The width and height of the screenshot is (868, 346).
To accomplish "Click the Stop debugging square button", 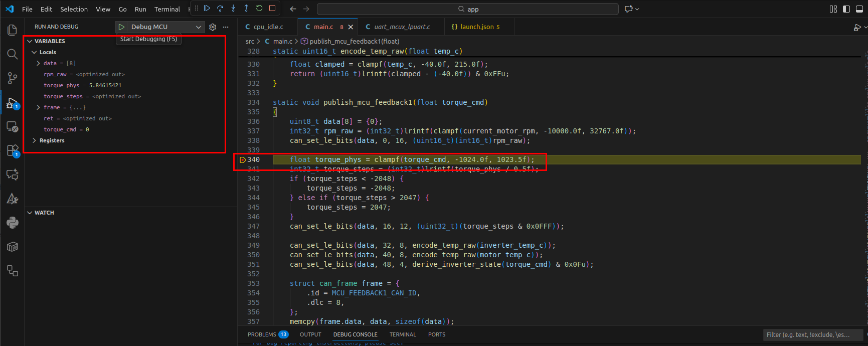I will [272, 9].
